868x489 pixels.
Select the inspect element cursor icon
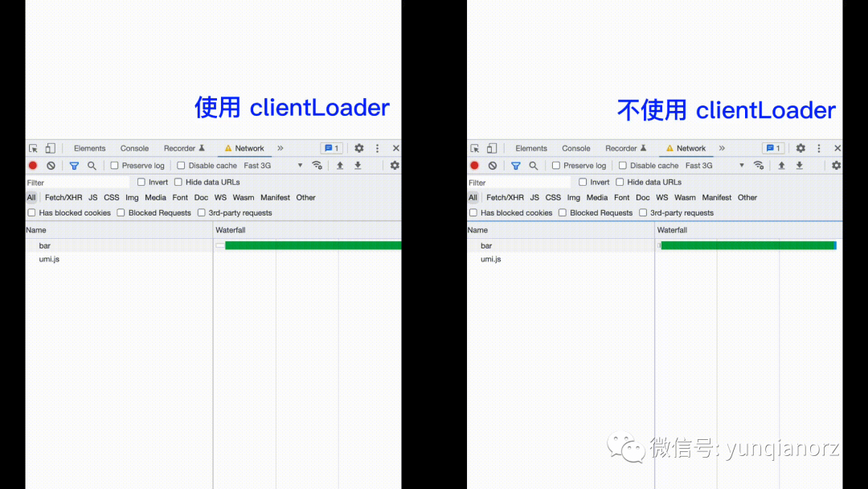click(x=32, y=148)
